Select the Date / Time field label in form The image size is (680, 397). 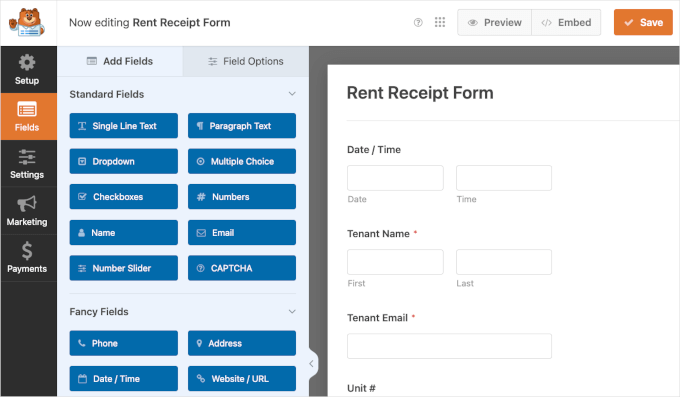click(x=374, y=150)
